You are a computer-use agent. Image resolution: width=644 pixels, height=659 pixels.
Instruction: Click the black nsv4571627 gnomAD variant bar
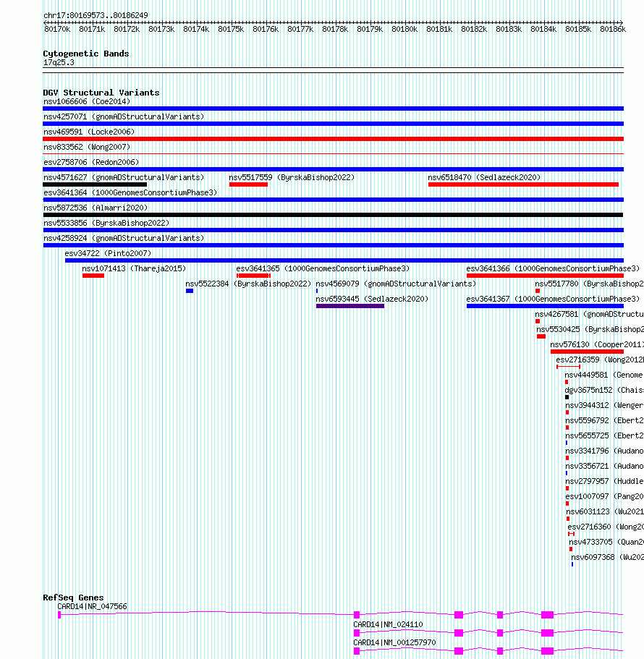95,184
